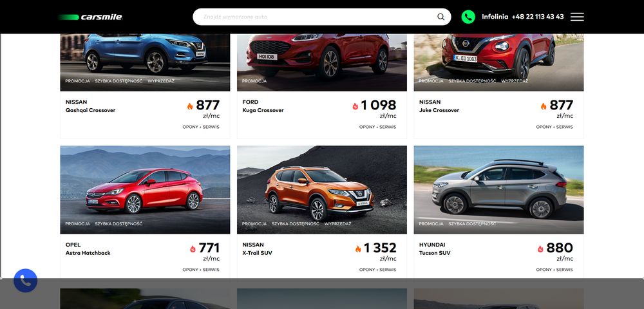Screen dimensions: 644x309
Task: Select Tucson SUV title
Action: 435,253
